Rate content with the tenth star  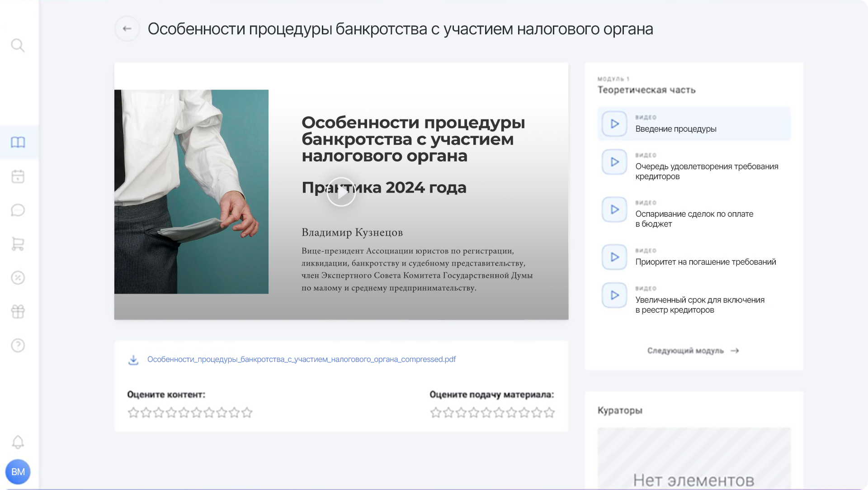[x=247, y=413]
